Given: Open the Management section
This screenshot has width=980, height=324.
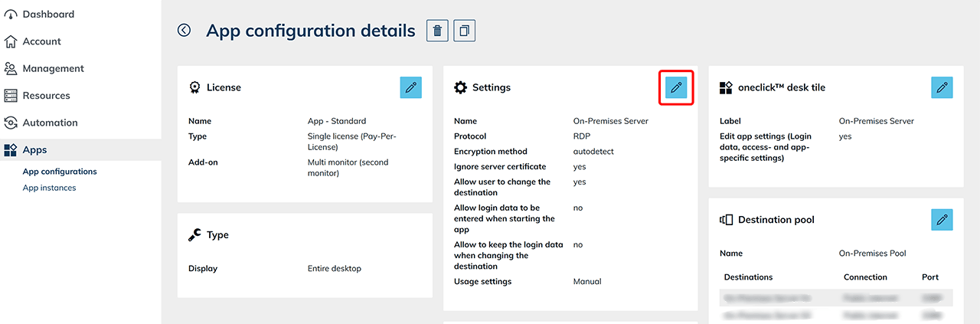Looking at the screenshot, I should coord(53,68).
